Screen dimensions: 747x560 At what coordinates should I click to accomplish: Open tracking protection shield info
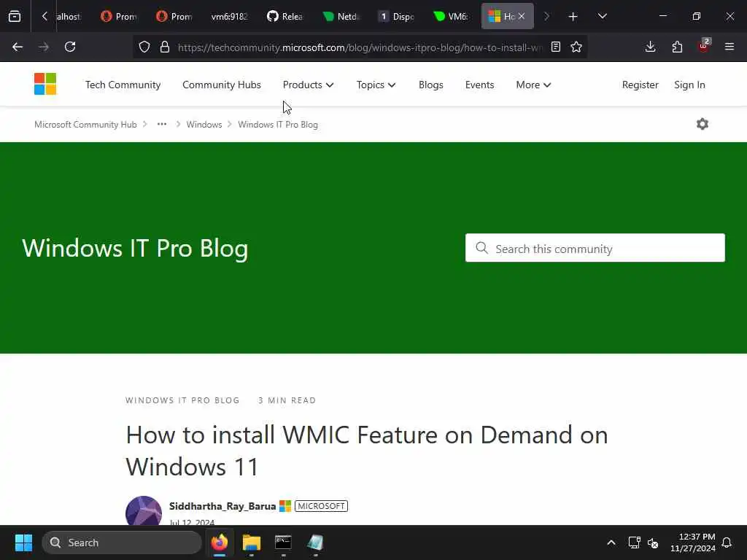click(x=144, y=47)
